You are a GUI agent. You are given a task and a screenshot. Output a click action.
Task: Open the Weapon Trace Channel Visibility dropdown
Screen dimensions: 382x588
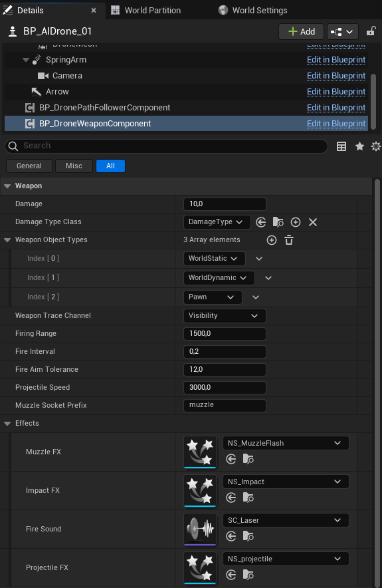(x=225, y=316)
